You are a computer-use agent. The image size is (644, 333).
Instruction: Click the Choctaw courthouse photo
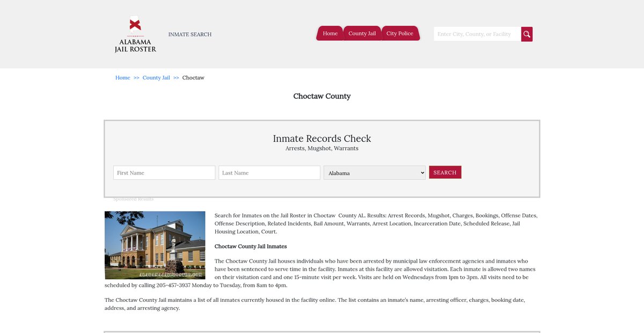click(155, 245)
